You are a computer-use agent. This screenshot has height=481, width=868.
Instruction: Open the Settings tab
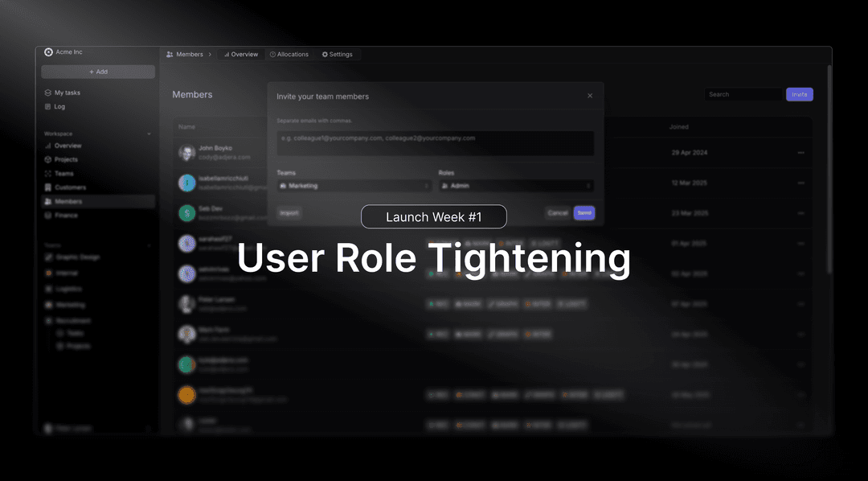click(x=338, y=55)
